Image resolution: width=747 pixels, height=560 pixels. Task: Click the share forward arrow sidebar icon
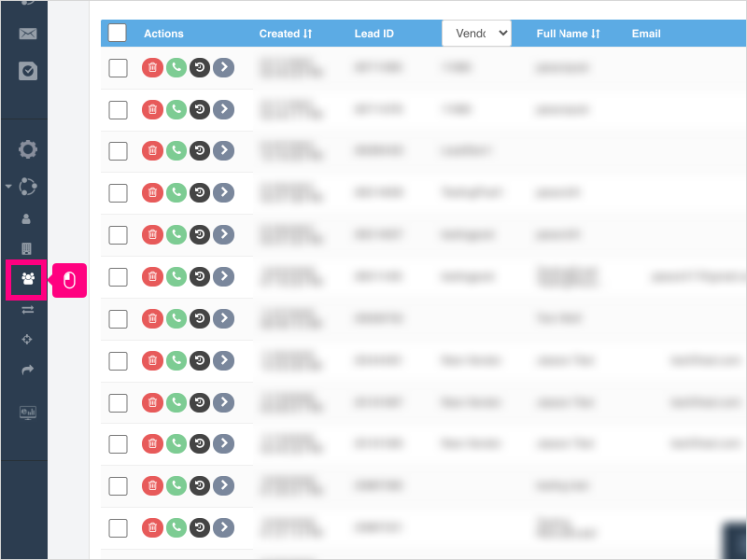[28, 370]
